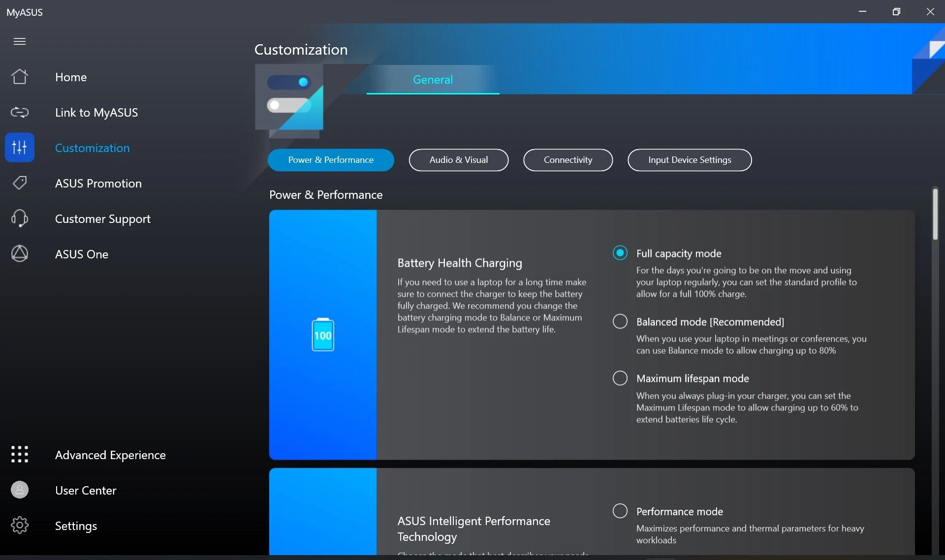
Task: Click the User Center avatar icon
Action: point(20,490)
